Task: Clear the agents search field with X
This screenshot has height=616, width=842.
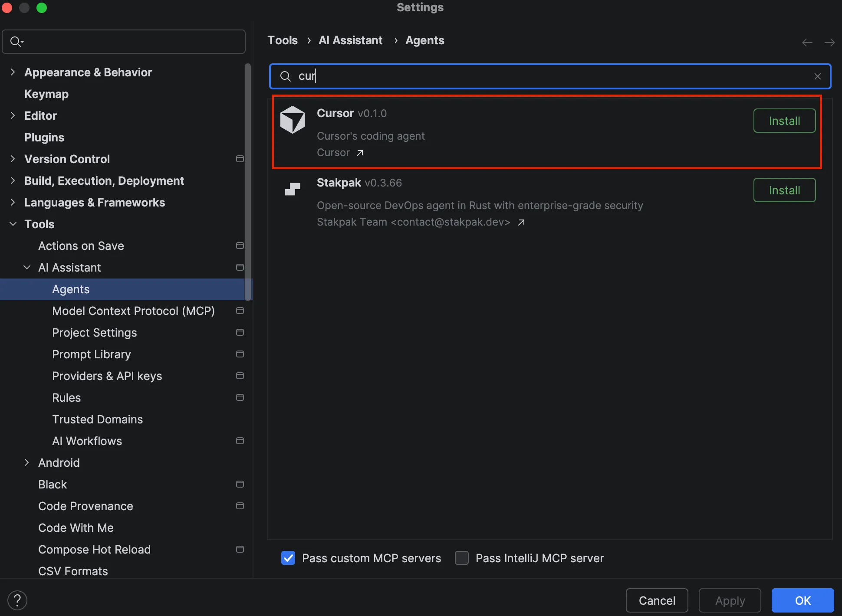Action: click(817, 76)
